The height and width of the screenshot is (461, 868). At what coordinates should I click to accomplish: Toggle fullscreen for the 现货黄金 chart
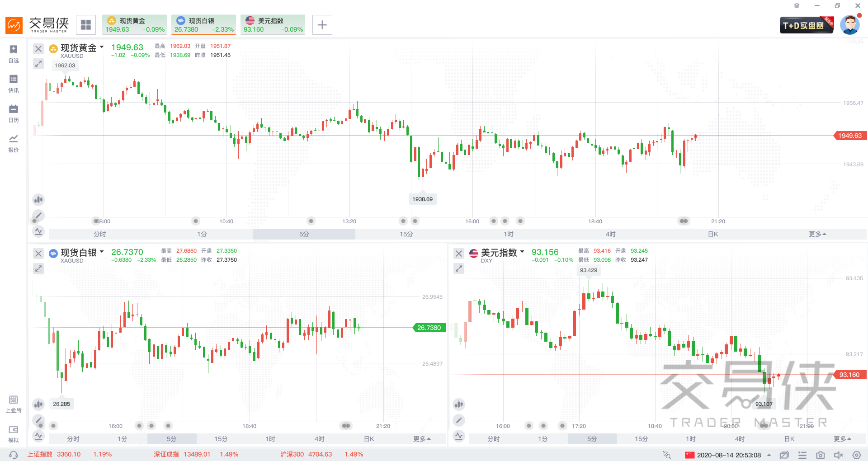click(38, 64)
